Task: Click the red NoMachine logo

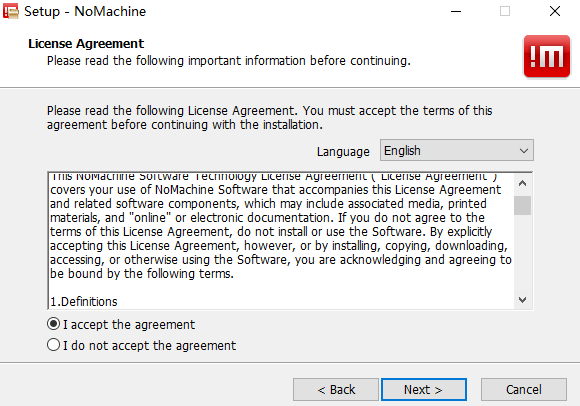Action: tap(546, 57)
